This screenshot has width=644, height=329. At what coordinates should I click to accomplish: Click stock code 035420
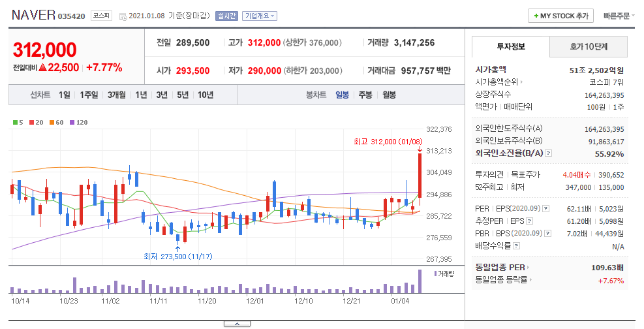[72, 16]
